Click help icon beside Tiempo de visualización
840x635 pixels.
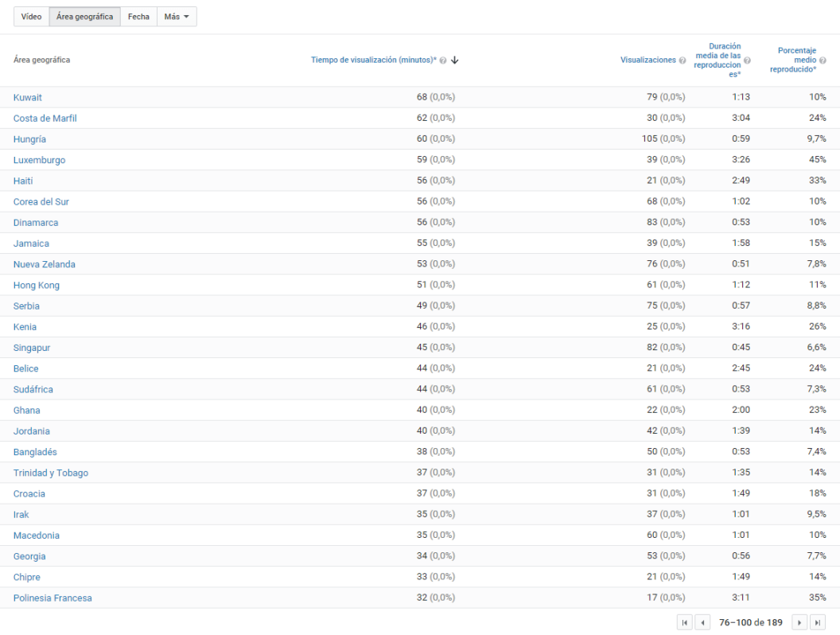pyautogui.click(x=443, y=60)
